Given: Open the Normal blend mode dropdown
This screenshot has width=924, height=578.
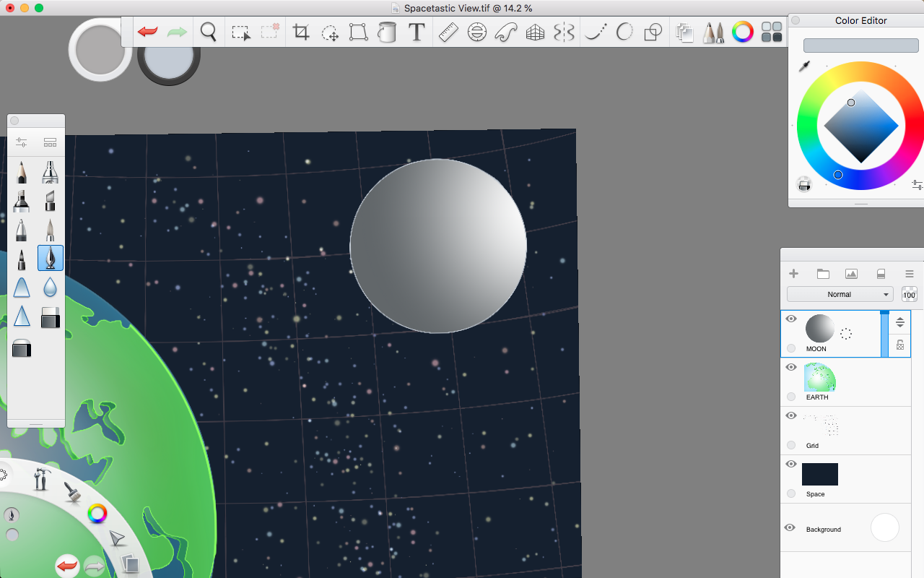Looking at the screenshot, I should 840,294.
